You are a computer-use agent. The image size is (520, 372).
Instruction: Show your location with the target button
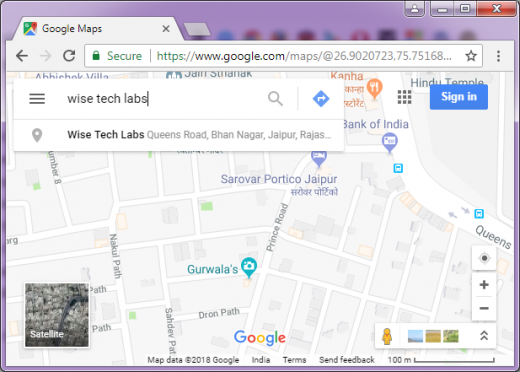[484, 258]
